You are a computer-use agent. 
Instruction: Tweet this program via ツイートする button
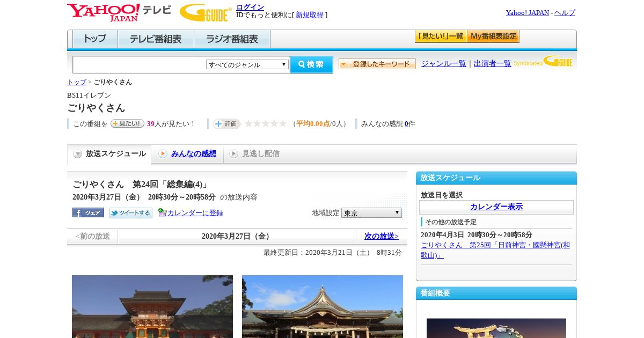tap(131, 213)
